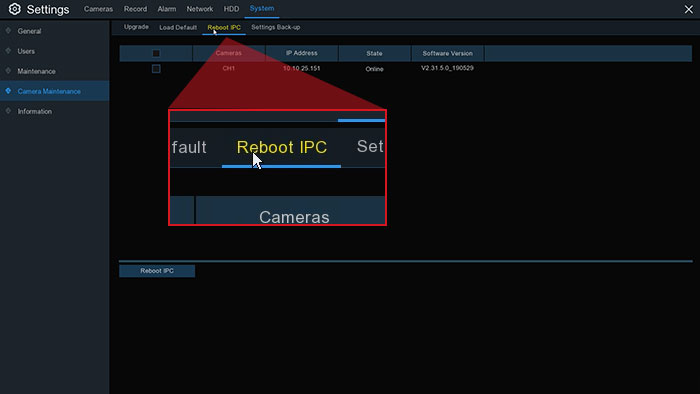This screenshot has width=700, height=394.
Task: Select the IP address 10.10.25.151 cell
Action: pyautogui.click(x=301, y=68)
